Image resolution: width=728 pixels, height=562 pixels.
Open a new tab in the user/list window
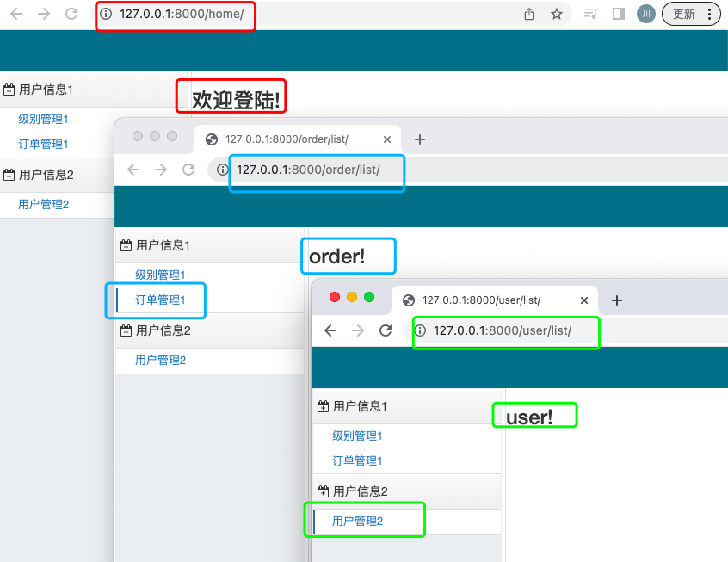tap(616, 300)
